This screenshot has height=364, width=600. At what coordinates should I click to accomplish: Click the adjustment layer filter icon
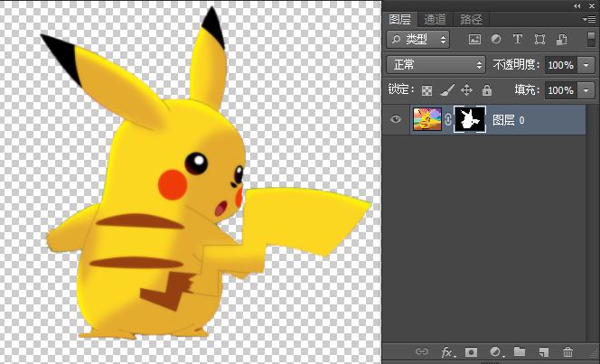coord(496,40)
